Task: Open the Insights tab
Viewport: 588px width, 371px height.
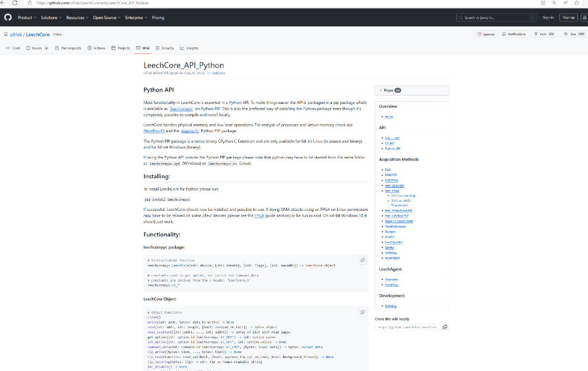Action: (190, 48)
